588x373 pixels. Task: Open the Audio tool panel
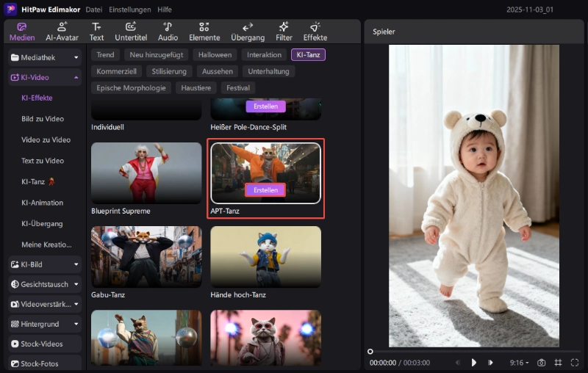(x=168, y=31)
